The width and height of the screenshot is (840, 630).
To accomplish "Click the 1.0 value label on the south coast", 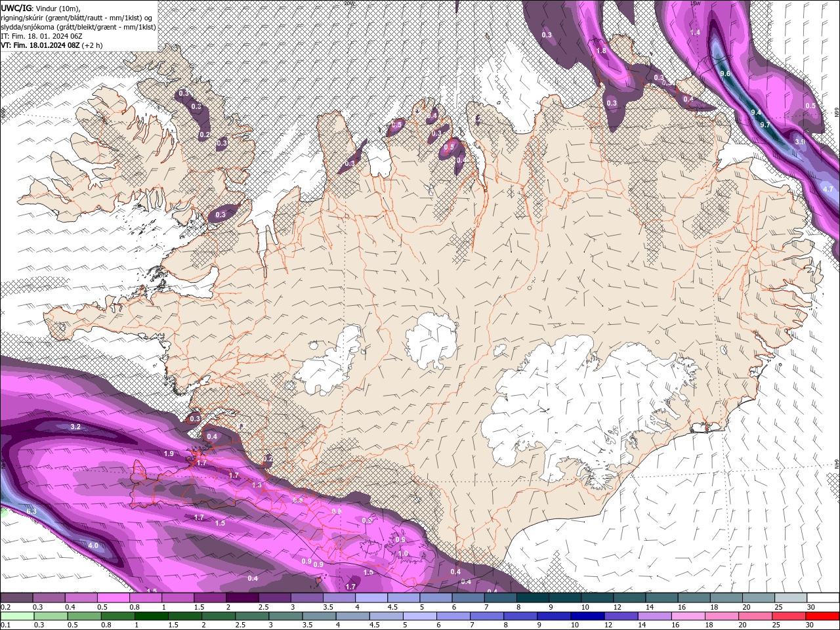I will click(403, 553).
